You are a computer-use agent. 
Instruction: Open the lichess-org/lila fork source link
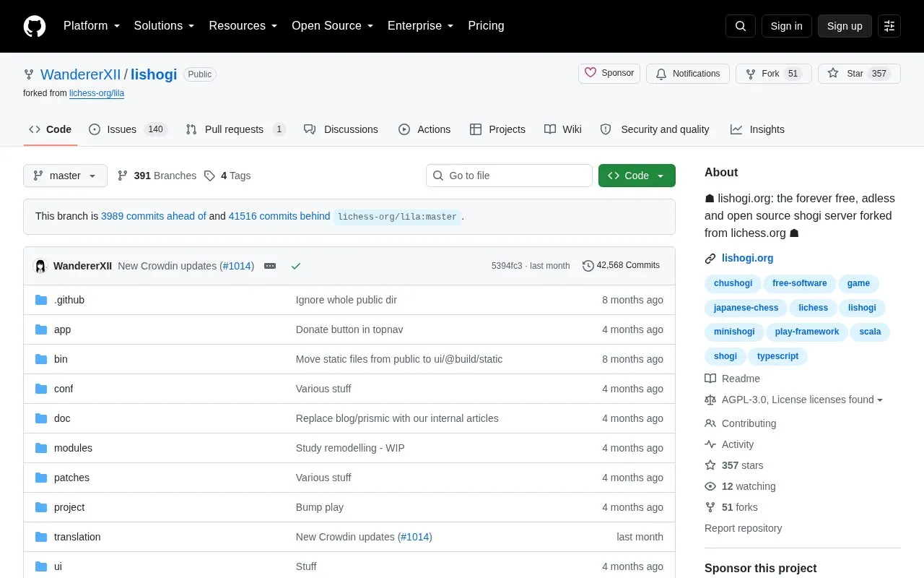click(x=97, y=93)
